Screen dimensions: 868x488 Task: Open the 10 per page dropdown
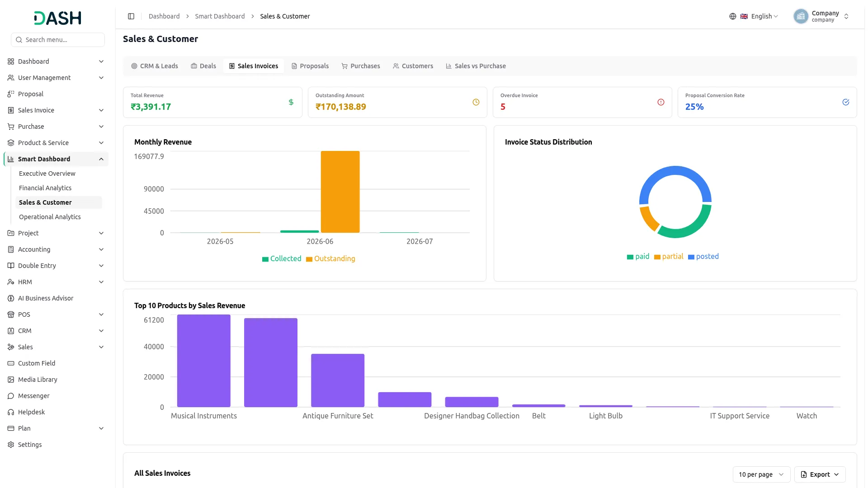[x=761, y=474]
